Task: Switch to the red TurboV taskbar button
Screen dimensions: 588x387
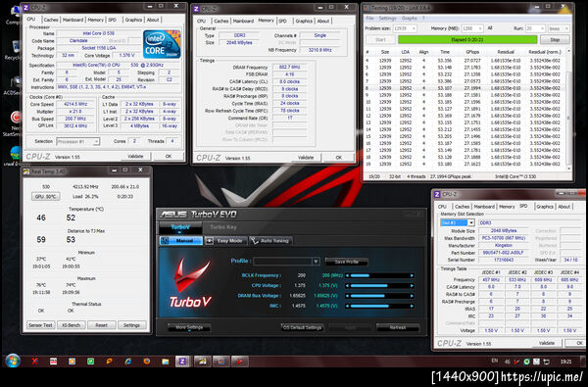Action: 239,362
